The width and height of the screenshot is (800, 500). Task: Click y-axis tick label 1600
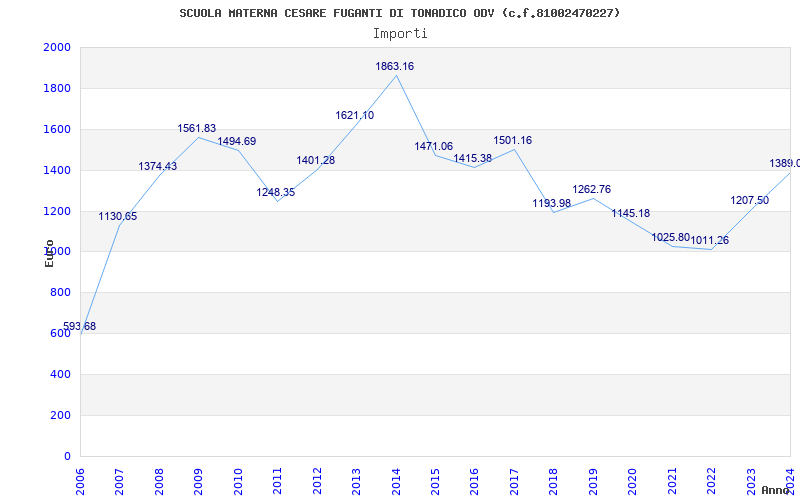point(57,129)
